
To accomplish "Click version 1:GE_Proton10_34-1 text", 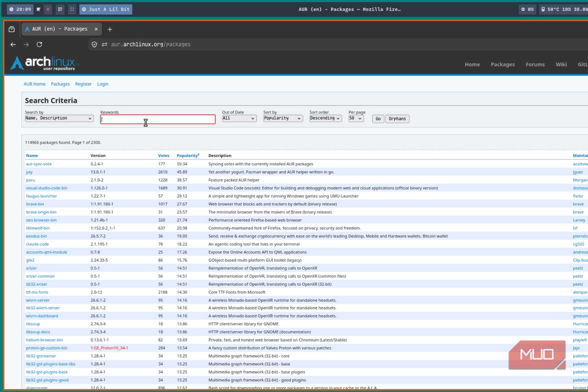I will pyautogui.click(x=109, y=348).
